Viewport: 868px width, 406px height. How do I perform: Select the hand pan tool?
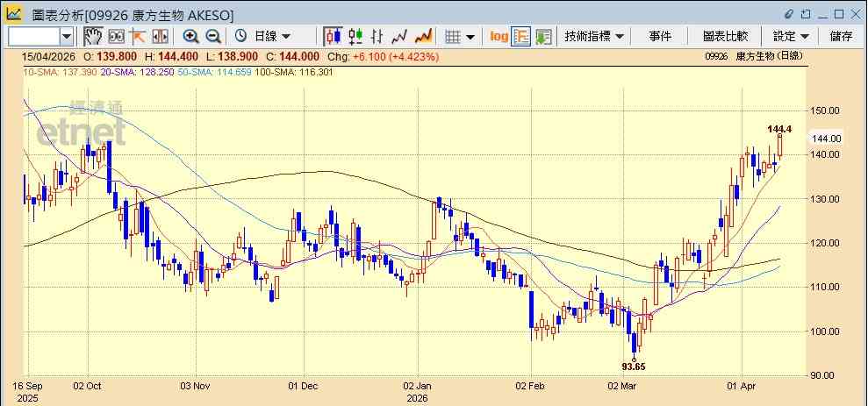94,37
